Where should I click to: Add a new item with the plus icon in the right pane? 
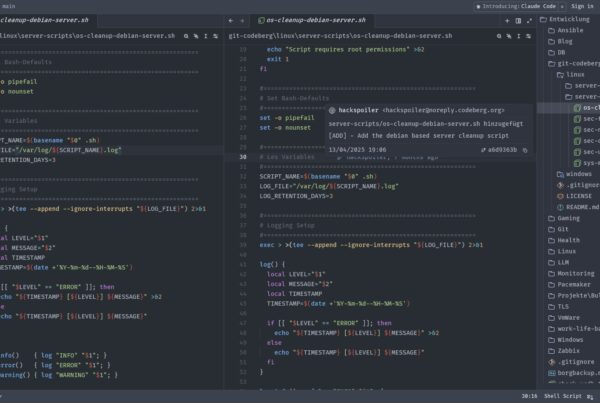coord(507,21)
